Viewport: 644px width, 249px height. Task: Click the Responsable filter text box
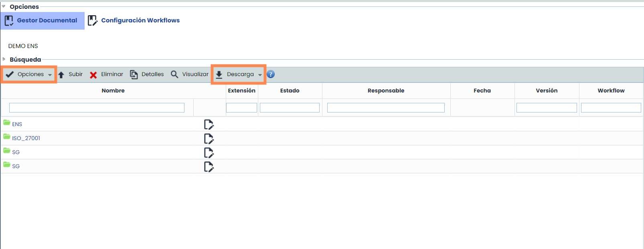coord(386,108)
